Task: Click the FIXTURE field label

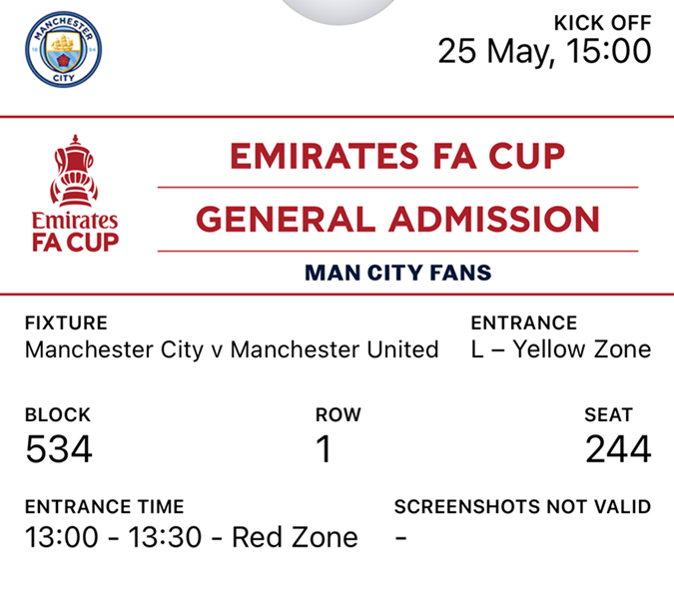Action: (66, 323)
